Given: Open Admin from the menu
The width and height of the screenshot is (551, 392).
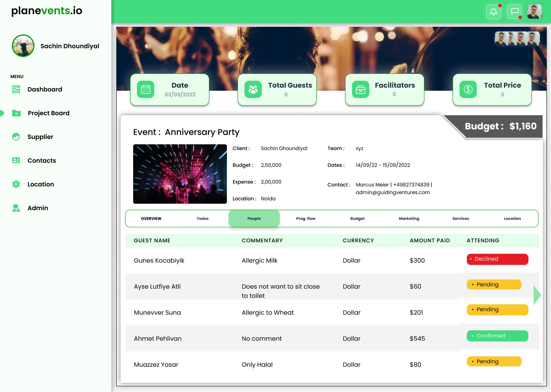Looking at the screenshot, I should tap(38, 208).
